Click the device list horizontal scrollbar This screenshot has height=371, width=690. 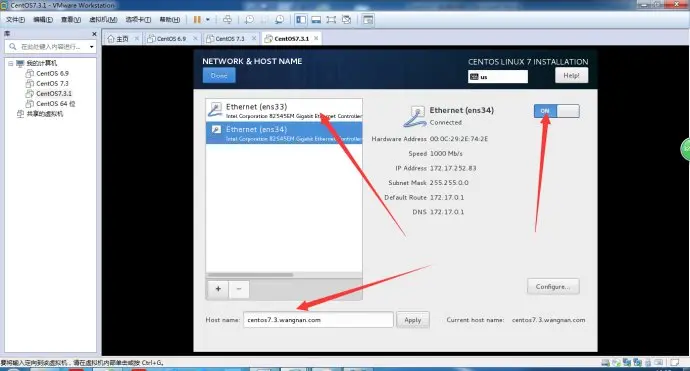[250, 275]
